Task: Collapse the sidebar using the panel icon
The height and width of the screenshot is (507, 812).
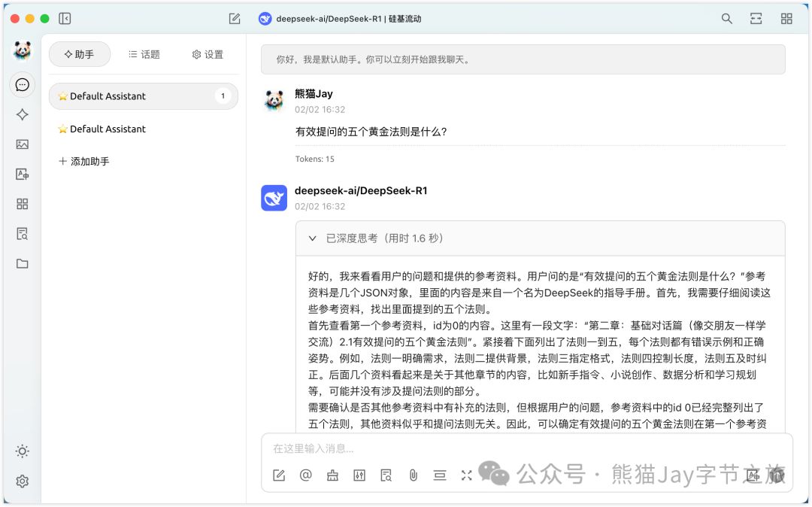Action: [x=65, y=19]
